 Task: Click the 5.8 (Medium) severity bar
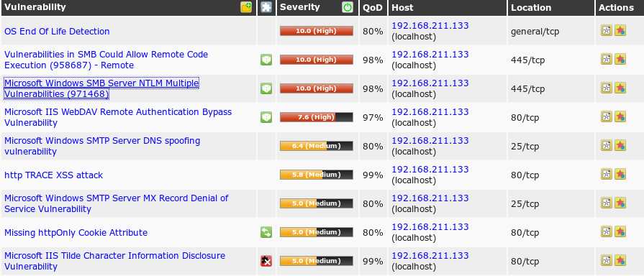pyautogui.click(x=317, y=175)
